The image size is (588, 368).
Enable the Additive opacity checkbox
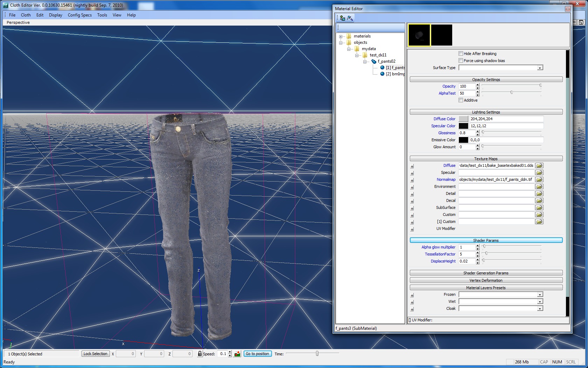point(461,100)
